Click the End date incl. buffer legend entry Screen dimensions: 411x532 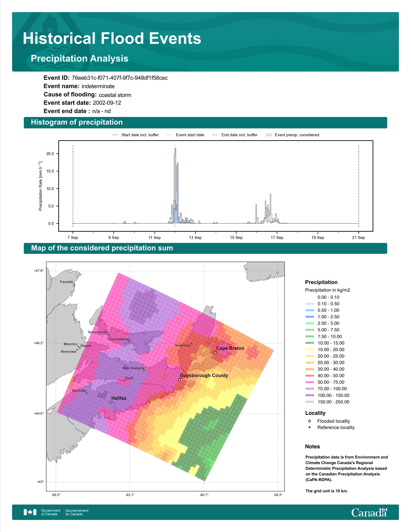235,135
